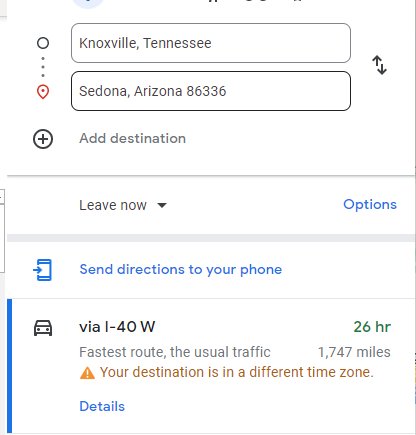Click the send-to-phone device icon
Screen dimensions: 416x435
tap(43, 270)
